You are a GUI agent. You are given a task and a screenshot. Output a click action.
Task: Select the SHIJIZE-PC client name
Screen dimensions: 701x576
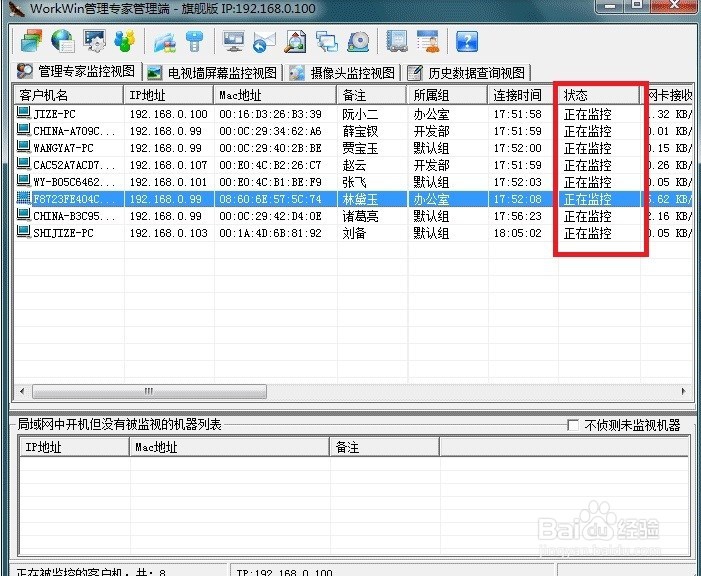(63, 233)
